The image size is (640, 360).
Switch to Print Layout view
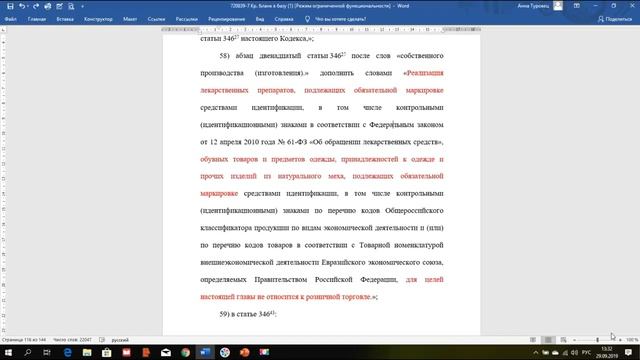[548, 340]
